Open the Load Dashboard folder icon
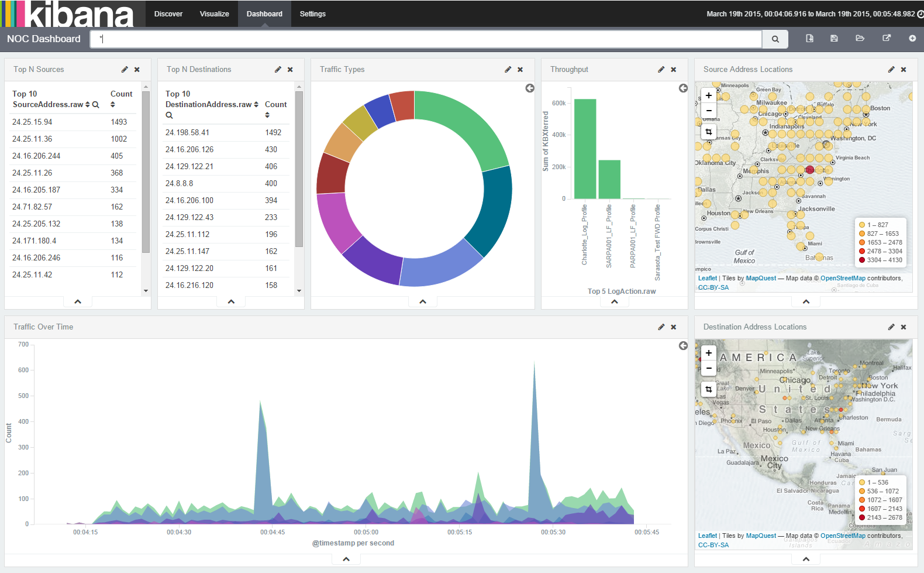 click(860, 39)
